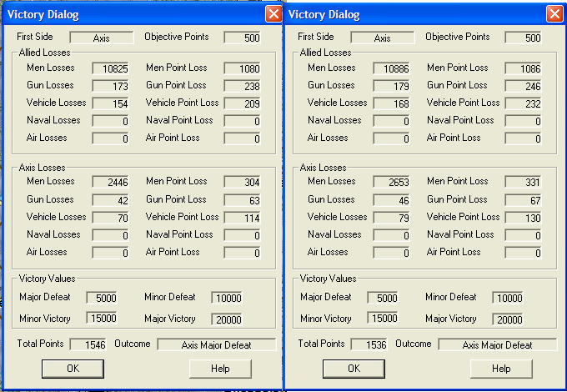Click Allied Men Point Loss value 1086
The width and height of the screenshot is (567, 392).
pyautogui.click(x=524, y=68)
